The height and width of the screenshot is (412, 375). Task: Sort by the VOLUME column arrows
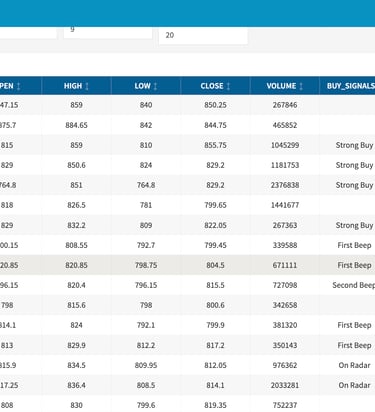(x=301, y=86)
